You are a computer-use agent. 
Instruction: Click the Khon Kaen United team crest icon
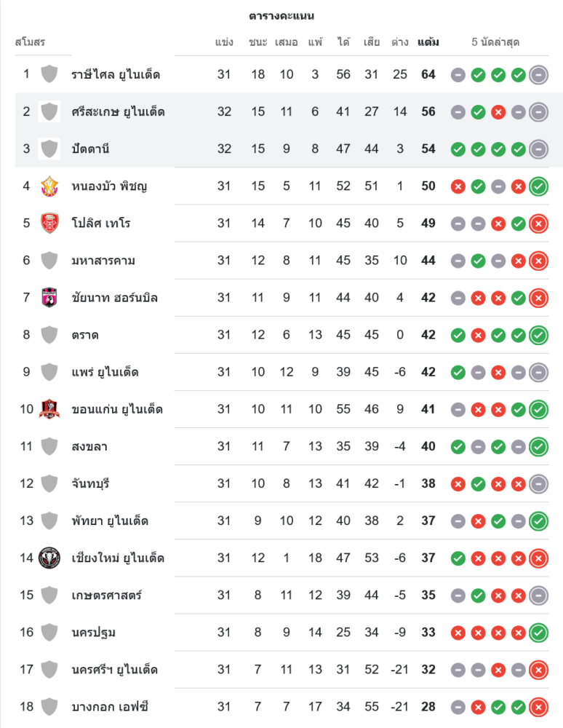point(49,409)
